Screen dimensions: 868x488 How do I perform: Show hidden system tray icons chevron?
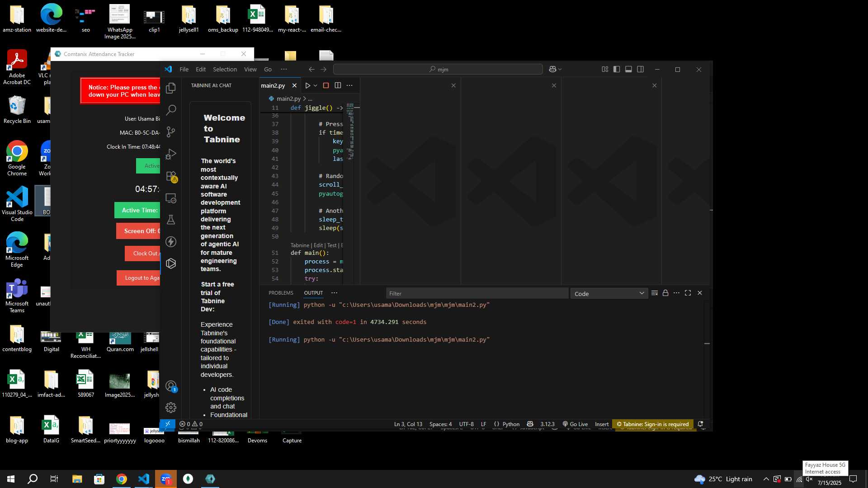766,479
